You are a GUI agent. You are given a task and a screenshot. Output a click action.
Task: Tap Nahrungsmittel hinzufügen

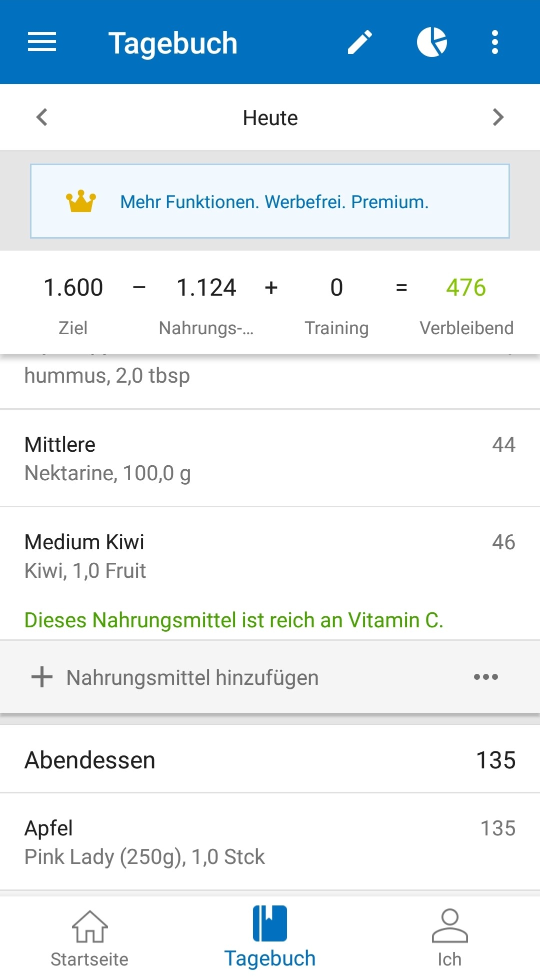pos(192,678)
